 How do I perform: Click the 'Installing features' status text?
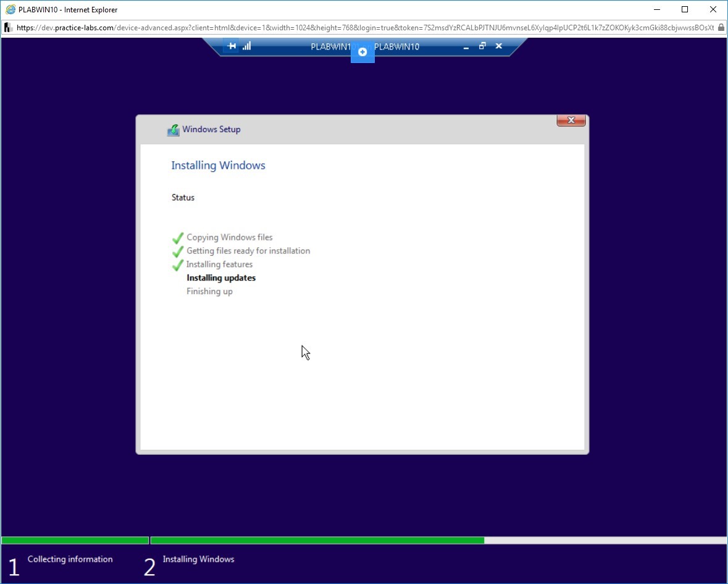tap(220, 264)
